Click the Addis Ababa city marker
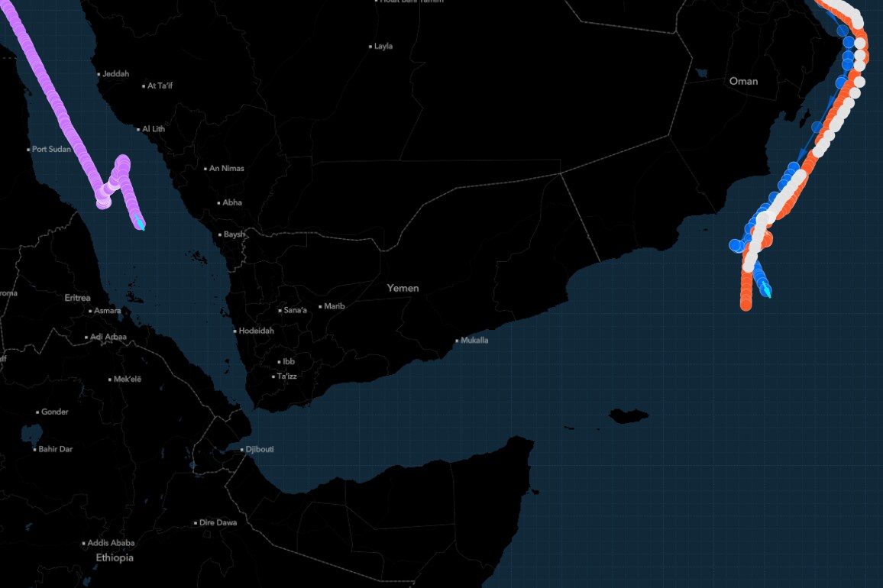 (x=85, y=544)
